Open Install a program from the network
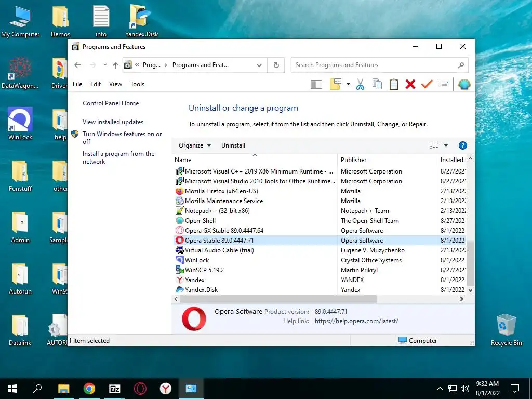 click(118, 157)
